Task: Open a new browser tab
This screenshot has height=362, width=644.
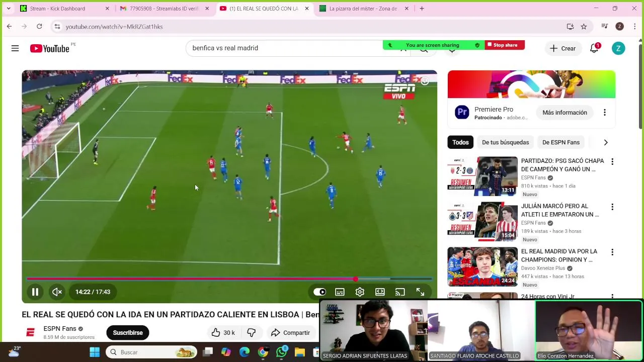Action: pos(422,9)
